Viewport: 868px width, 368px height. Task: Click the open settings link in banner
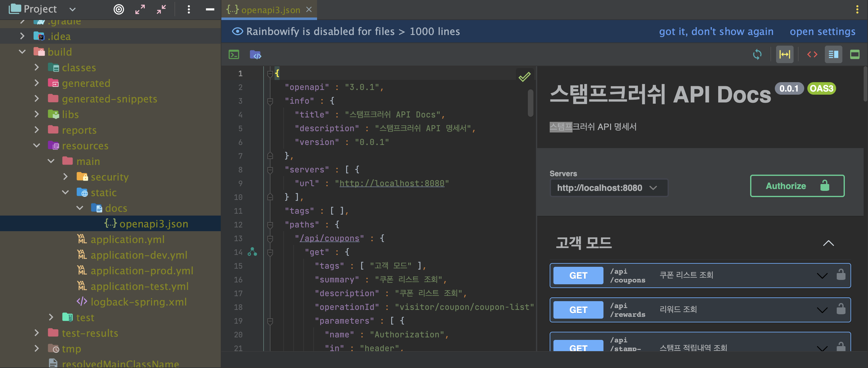point(823,31)
